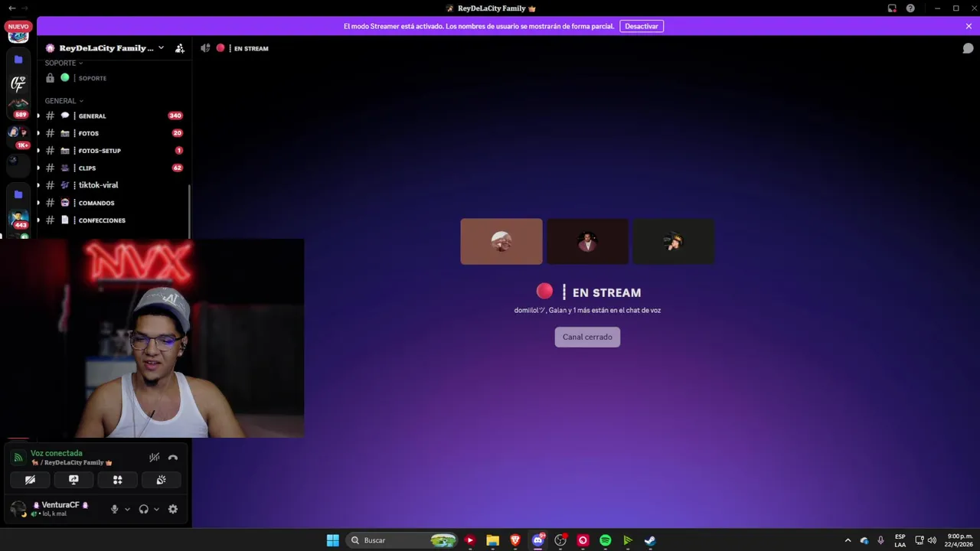Select third participant tile in voice channel
The height and width of the screenshot is (551, 980).
(x=674, y=242)
